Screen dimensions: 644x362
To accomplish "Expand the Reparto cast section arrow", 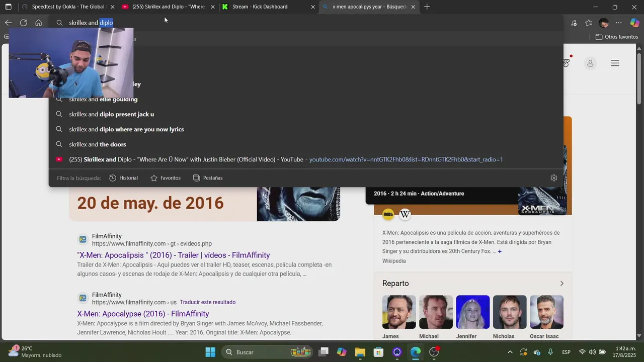I will (561, 284).
